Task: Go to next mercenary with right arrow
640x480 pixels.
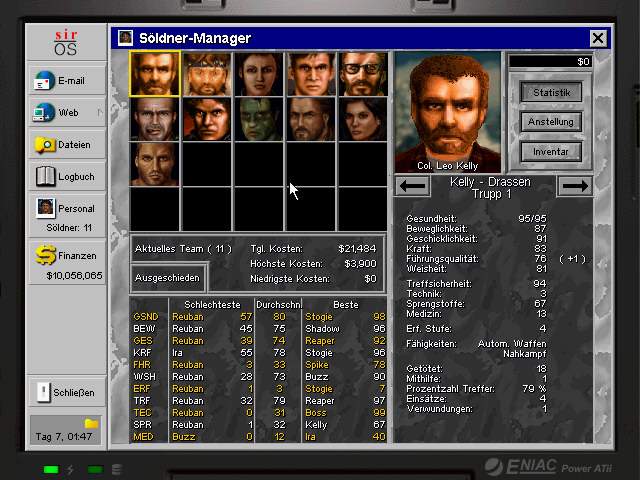Action: 575,186
